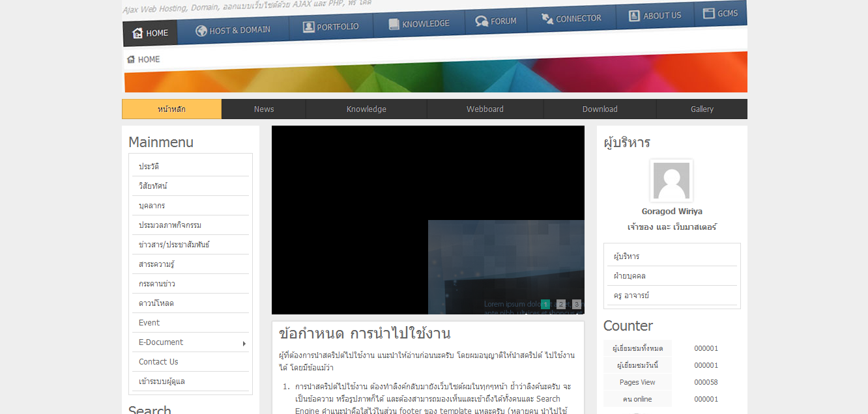
Task: Show slide 1 in the slideshow
Action: coord(545,304)
